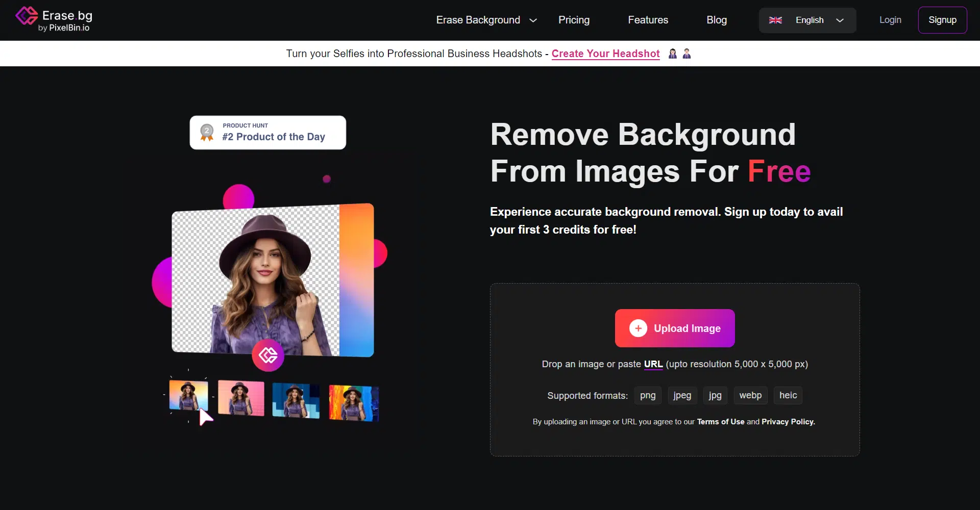Open the Pricing page

[x=574, y=20]
